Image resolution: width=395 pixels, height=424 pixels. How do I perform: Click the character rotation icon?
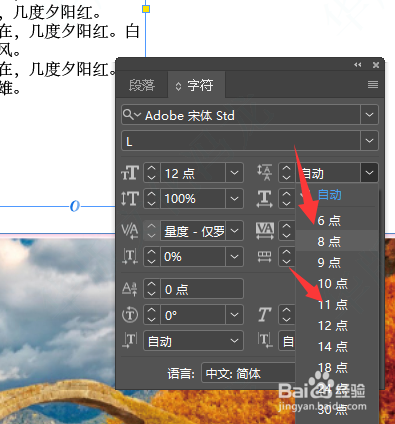point(130,315)
